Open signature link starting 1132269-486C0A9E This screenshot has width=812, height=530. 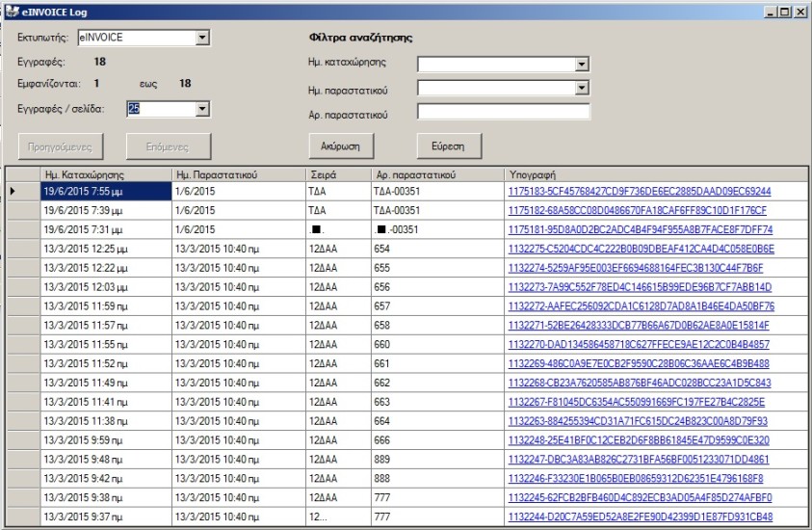click(639, 363)
